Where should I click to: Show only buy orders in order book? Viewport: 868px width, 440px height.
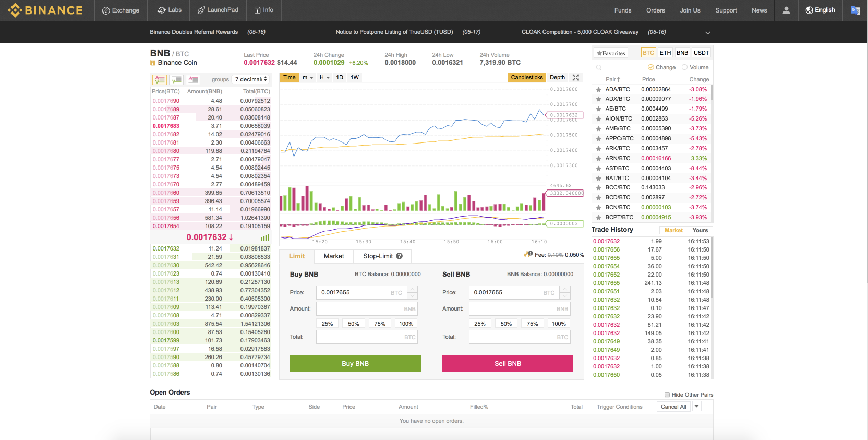pyautogui.click(x=176, y=80)
